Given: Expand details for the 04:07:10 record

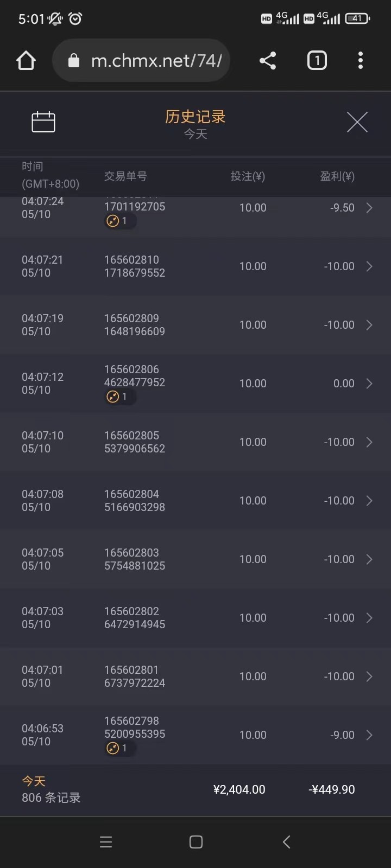Looking at the screenshot, I should tap(369, 442).
